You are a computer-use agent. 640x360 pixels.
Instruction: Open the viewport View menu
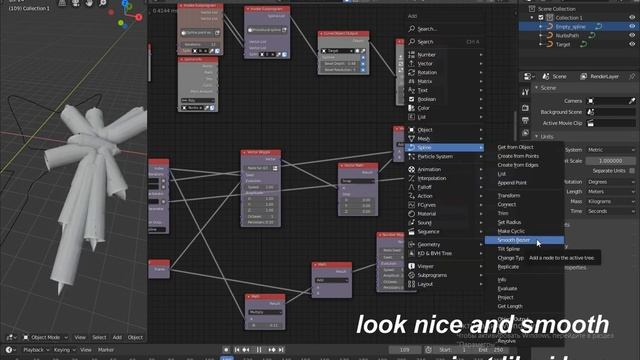coord(80,338)
